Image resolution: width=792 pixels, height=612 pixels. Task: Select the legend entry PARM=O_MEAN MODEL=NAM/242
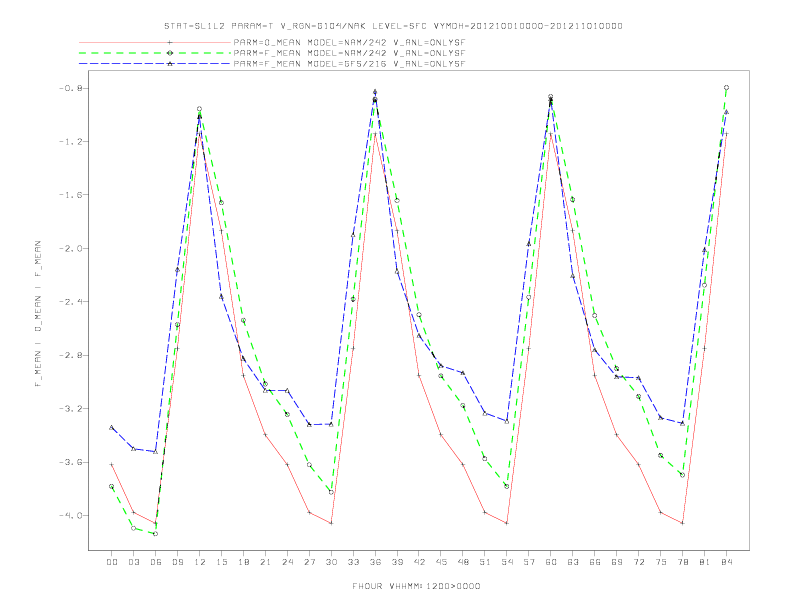pos(349,43)
